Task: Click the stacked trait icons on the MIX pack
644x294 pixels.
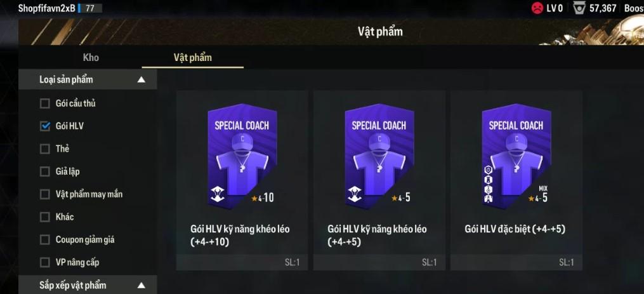Action: click(488, 184)
